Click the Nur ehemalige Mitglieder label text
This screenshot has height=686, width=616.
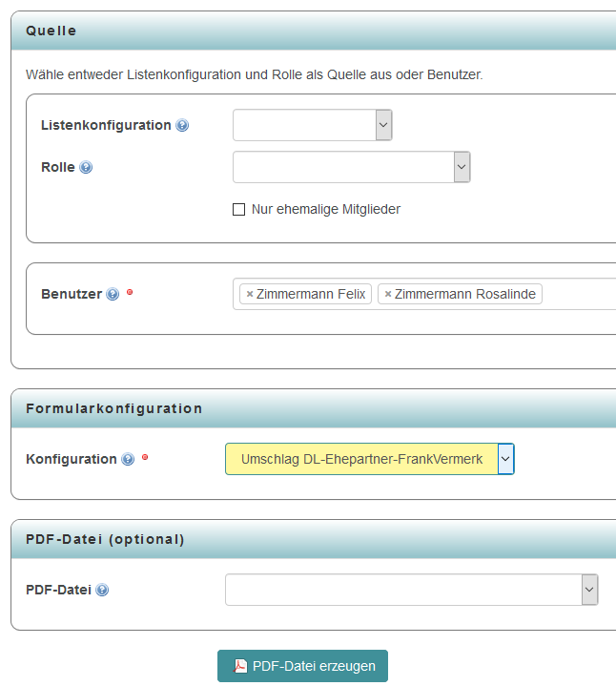[325, 210]
